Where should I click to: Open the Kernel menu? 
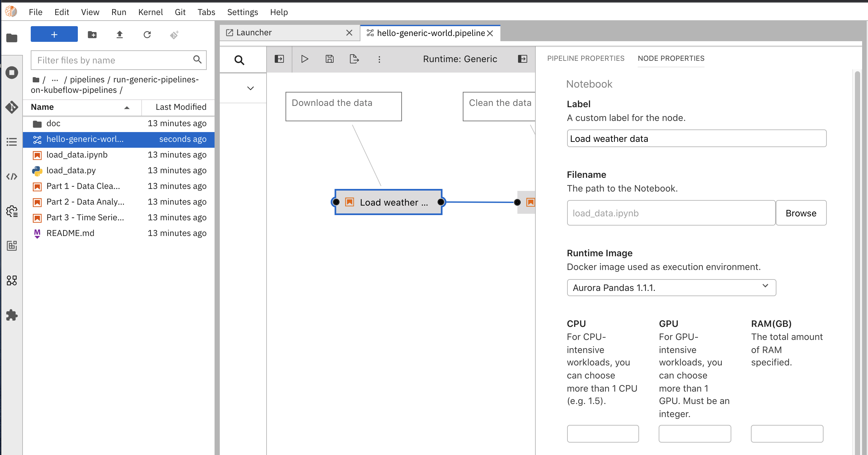151,12
